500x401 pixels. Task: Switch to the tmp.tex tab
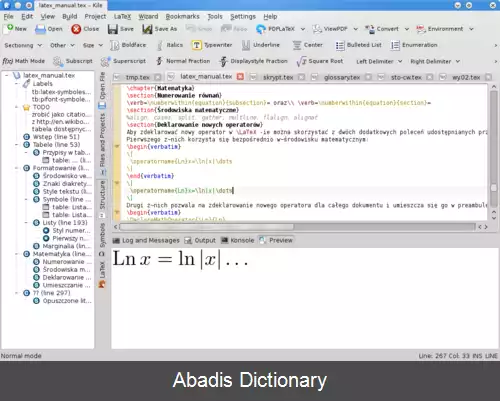click(x=138, y=77)
